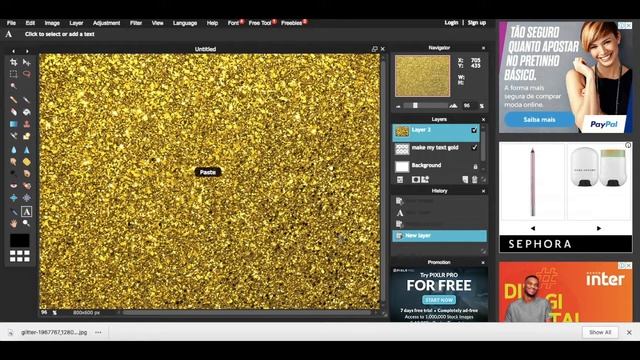
Task: Open options for the glitter jpg download
Action: 98,332
